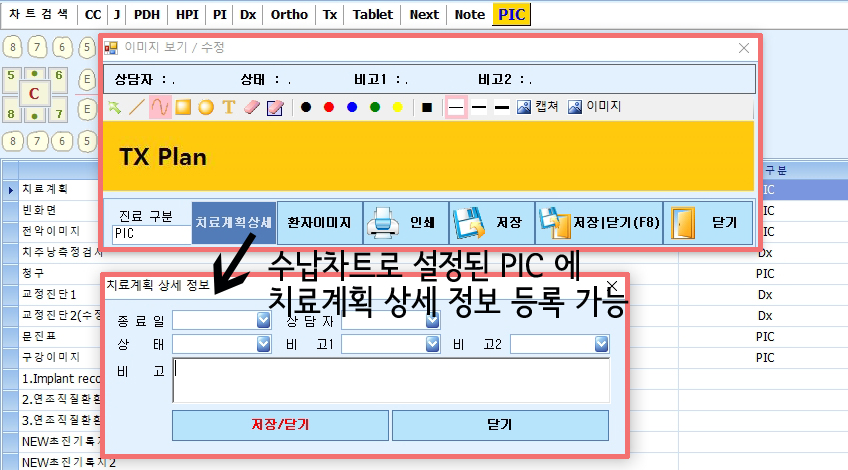Click 닫기 in 치료계획 상세 정보 dialog
The image size is (848, 470).
click(500, 425)
